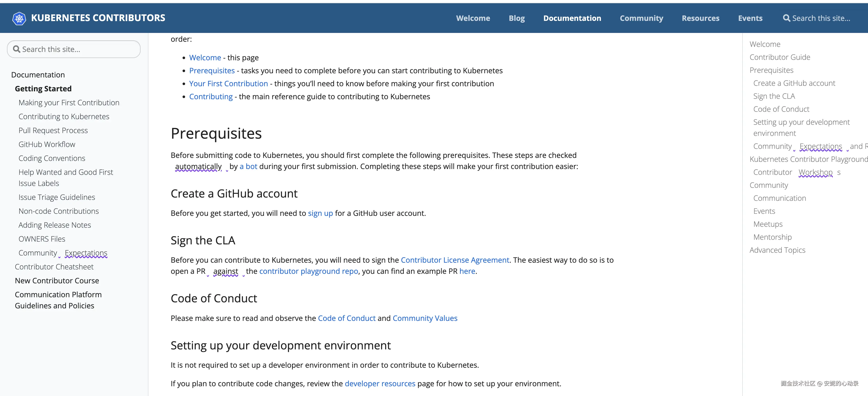Jump to Sign the CLA in contents

pyautogui.click(x=774, y=96)
